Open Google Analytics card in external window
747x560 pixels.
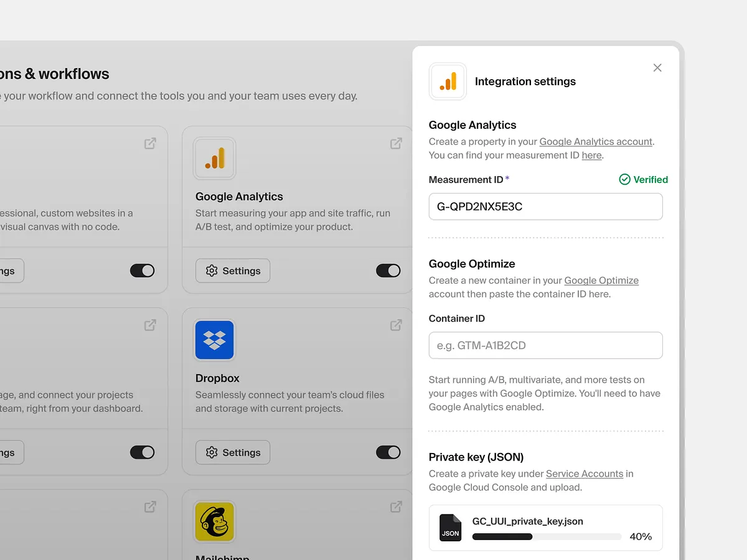click(396, 142)
